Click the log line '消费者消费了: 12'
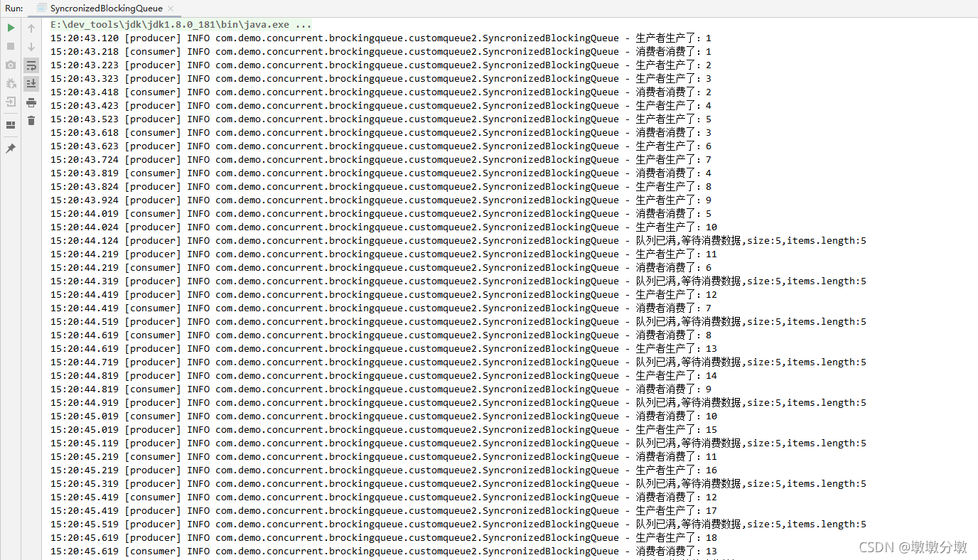The height and width of the screenshot is (560, 978). coord(384,497)
